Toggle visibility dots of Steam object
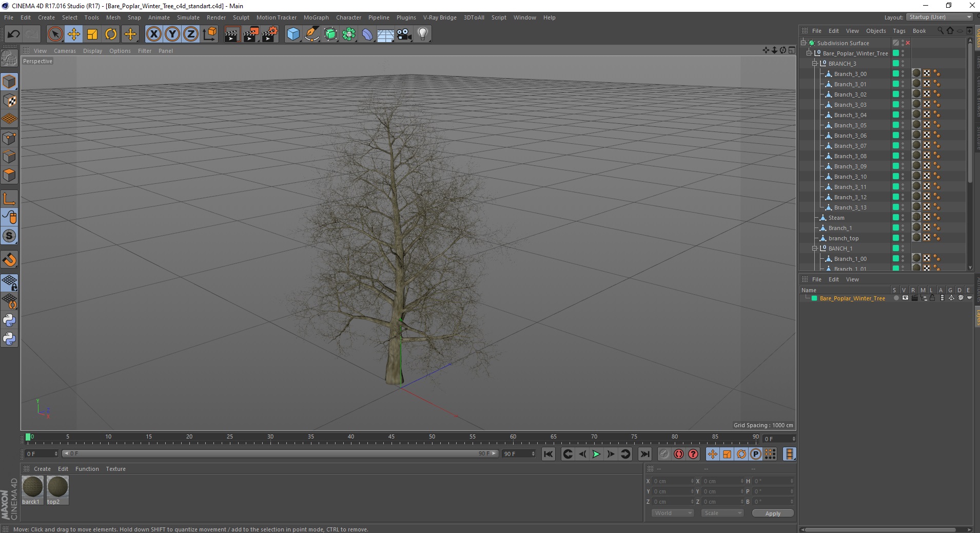The image size is (980, 533). point(903,218)
